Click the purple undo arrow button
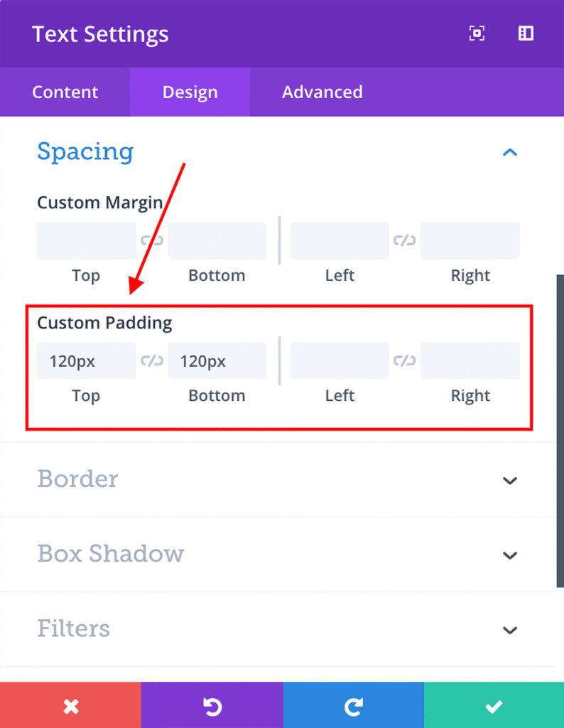 (x=212, y=706)
